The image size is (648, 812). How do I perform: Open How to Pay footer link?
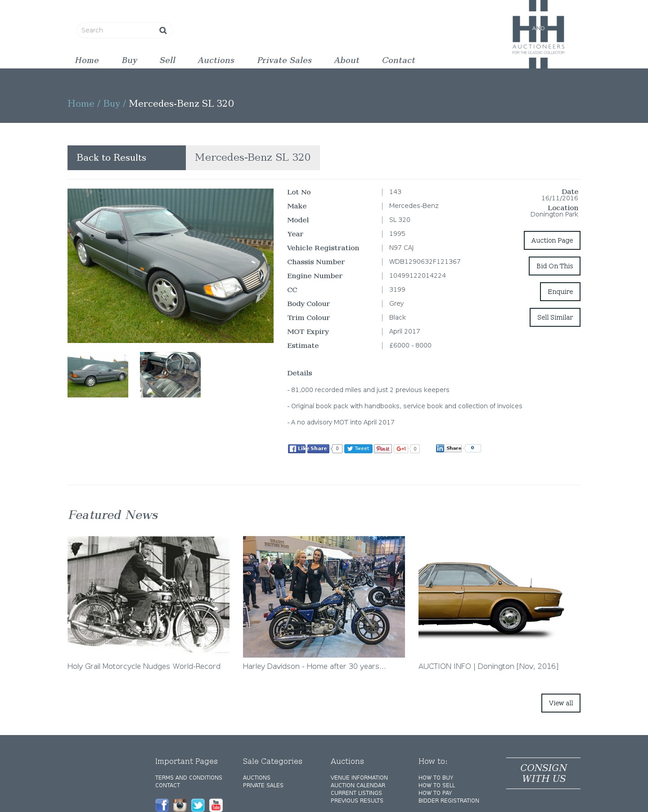pos(435,793)
